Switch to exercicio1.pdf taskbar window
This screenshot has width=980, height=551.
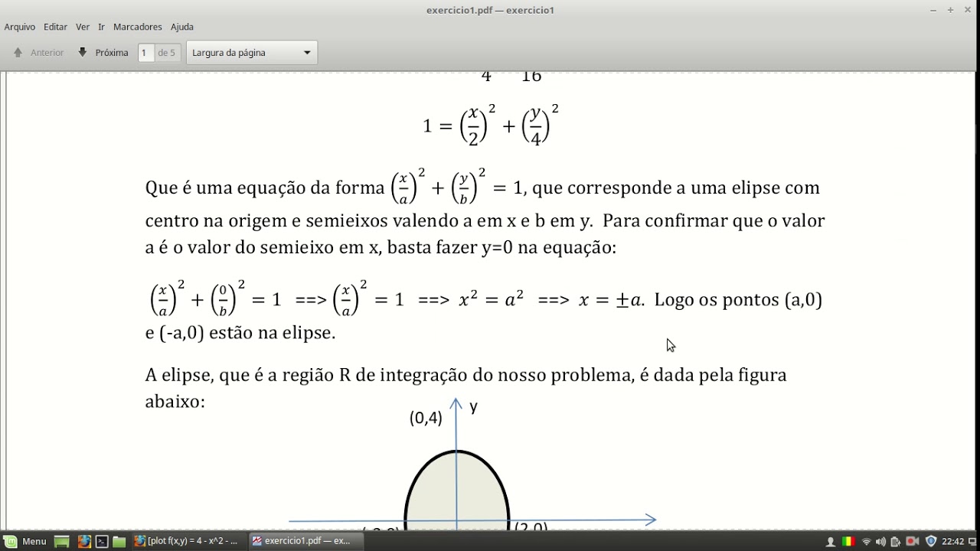305,541
